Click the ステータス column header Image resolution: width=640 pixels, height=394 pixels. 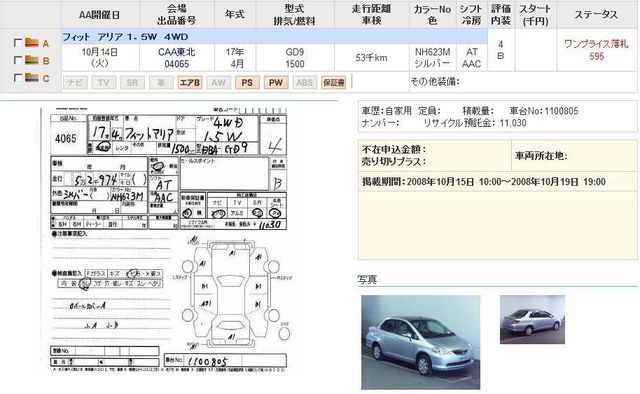(x=596, y=15)
